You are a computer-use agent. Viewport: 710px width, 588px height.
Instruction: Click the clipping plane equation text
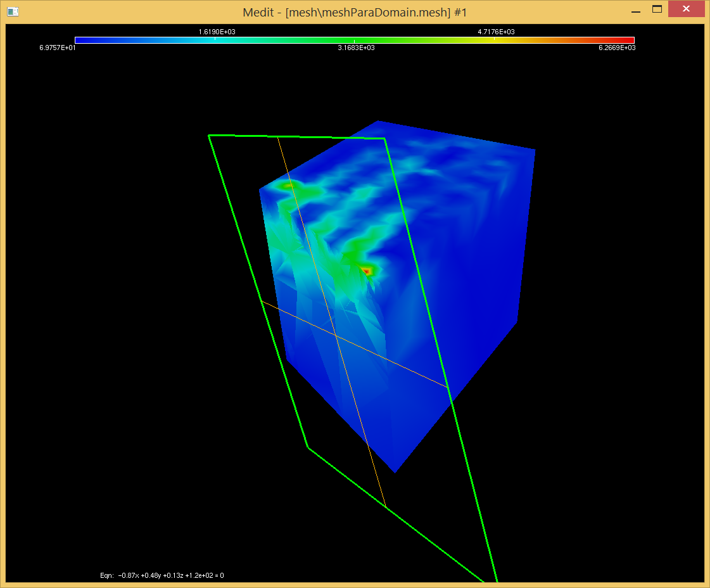(162, 575)
